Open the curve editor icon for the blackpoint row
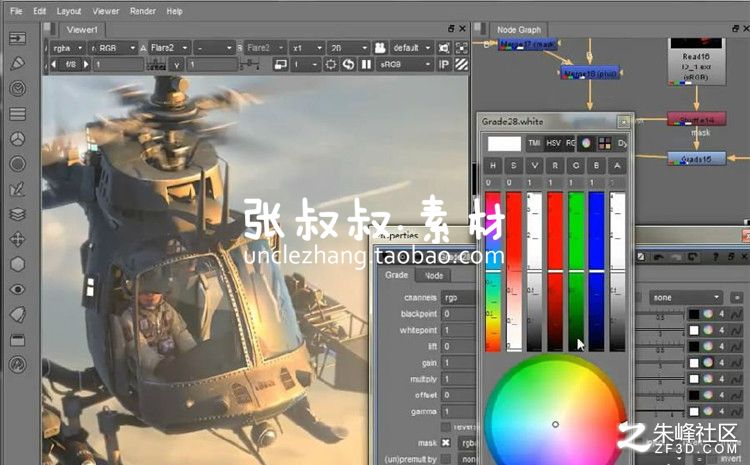Image resolution: width=750 pixels, height=465 pixels. point(736,314)
